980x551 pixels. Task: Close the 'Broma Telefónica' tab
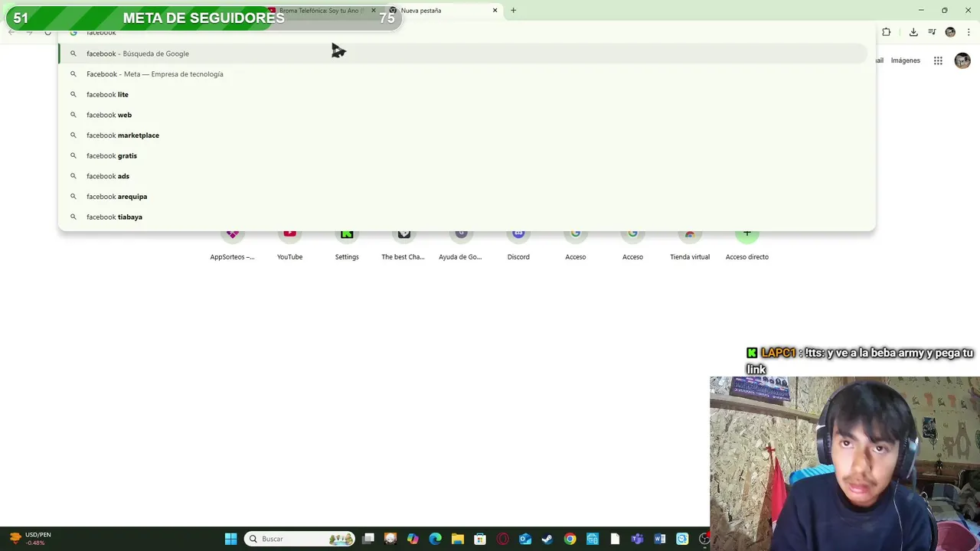374,11
